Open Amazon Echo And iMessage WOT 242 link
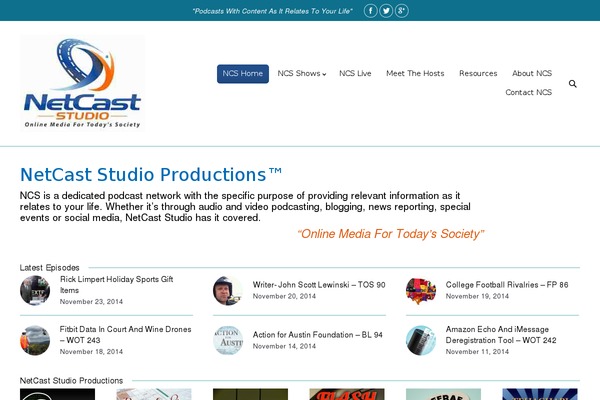Viewport: 600px width, 400px height. pos(501,335)
